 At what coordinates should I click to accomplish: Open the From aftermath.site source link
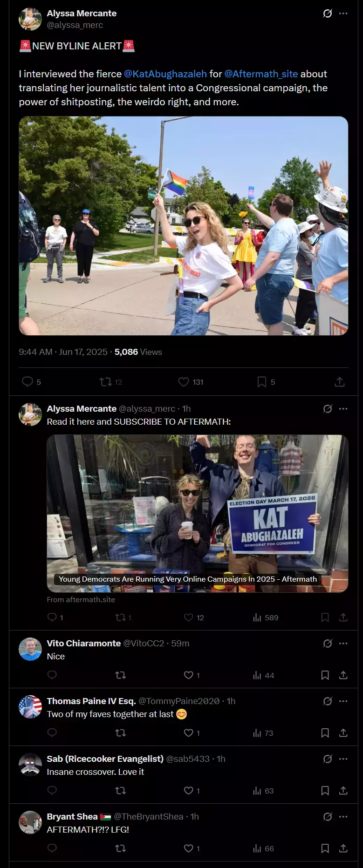[81, 600]
